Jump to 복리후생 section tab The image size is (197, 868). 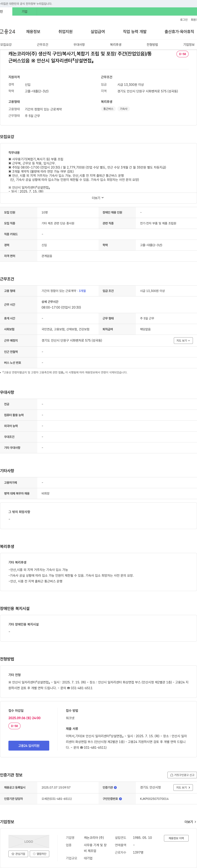click(116, 45)
